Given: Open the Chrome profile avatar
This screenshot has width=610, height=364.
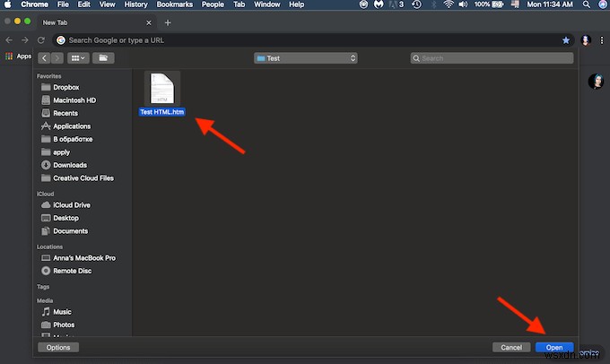Looking at the screenshot, I should [x=586, y=40].
